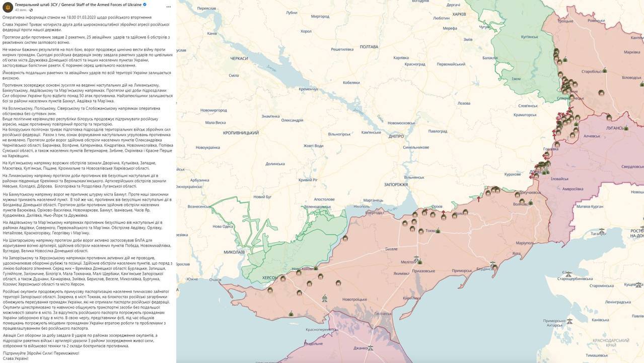
Task: Click the airfield icon at Джанкой
Action: point(371,347)
